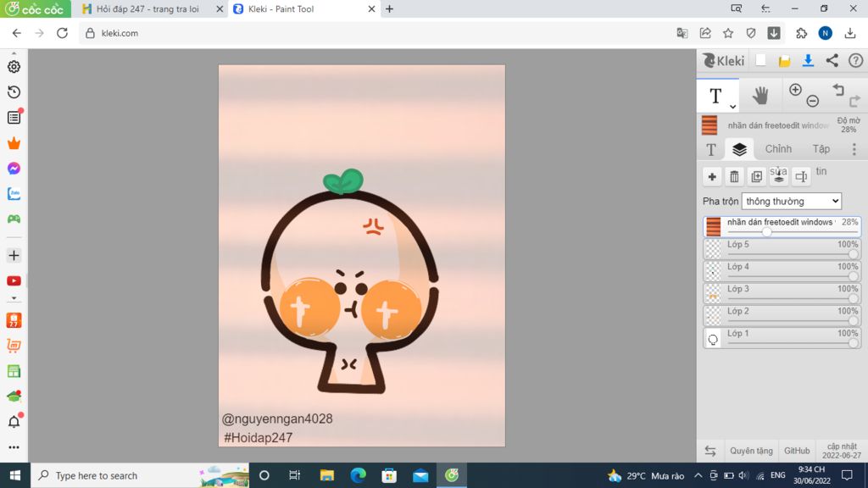Image resolution: width=868 pixels, height=488 pixels.
Task: Select the nhãn dán freetoedit layer
Action: pos(782,226)
